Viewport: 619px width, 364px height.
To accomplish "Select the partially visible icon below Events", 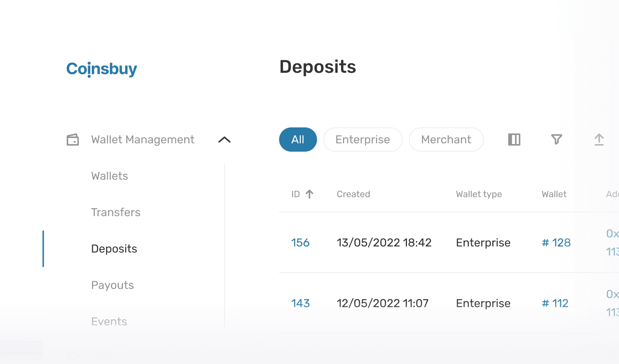I will pos(73,357).
